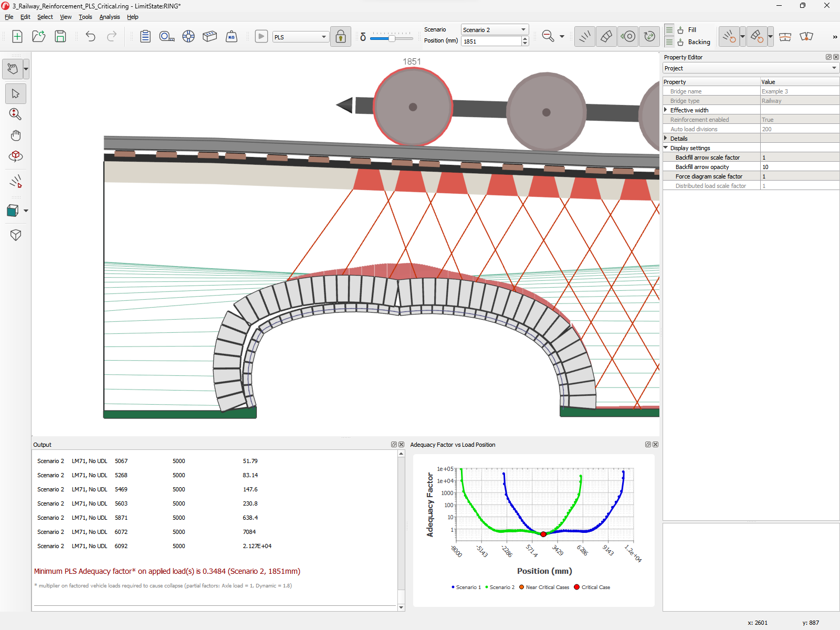840x630 pixels.
Task: Open the Scenario 2 dropdown
Action: tap(522, 29)
